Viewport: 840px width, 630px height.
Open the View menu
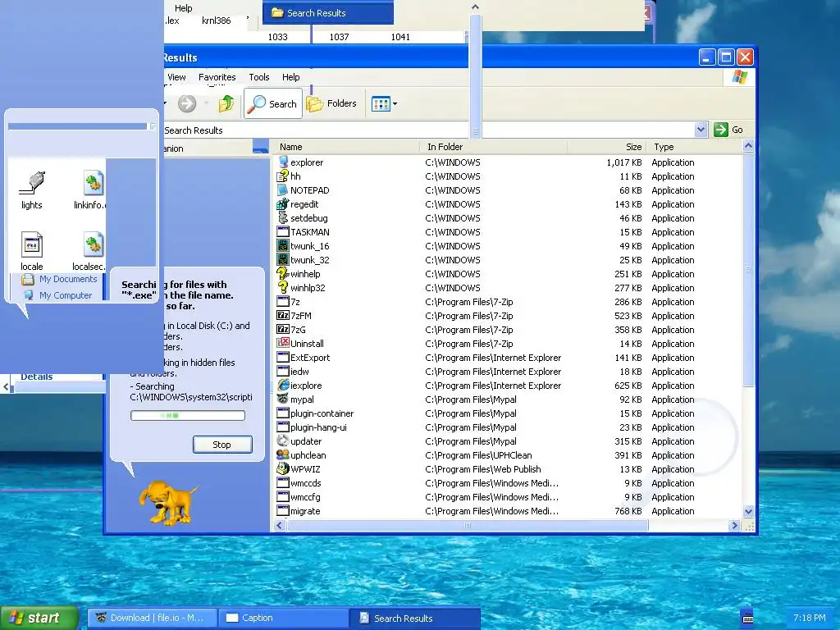[x=176, y=77]
